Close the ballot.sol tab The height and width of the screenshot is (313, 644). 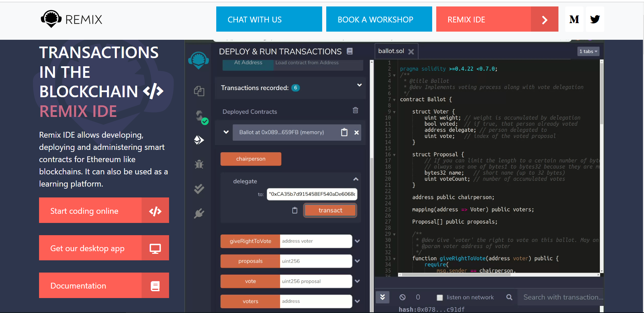411,52
